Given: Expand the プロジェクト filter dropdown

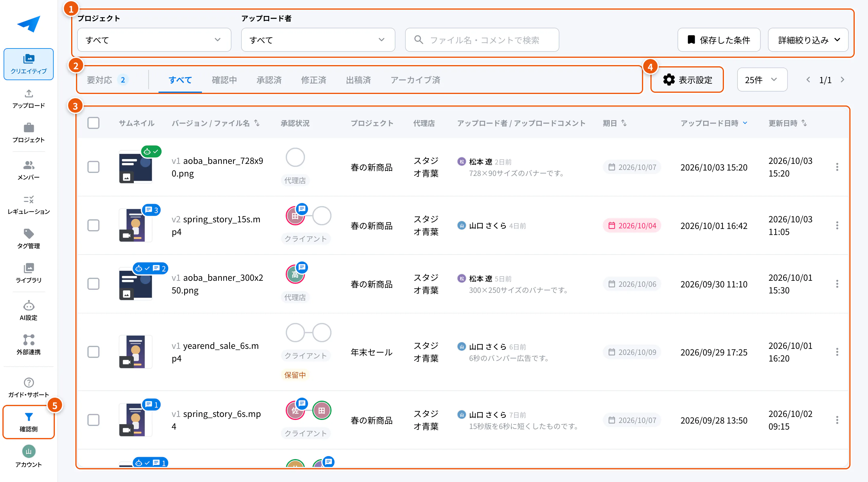Looking at the screenshot, I should pyautogui.click(x=154, y=40).
